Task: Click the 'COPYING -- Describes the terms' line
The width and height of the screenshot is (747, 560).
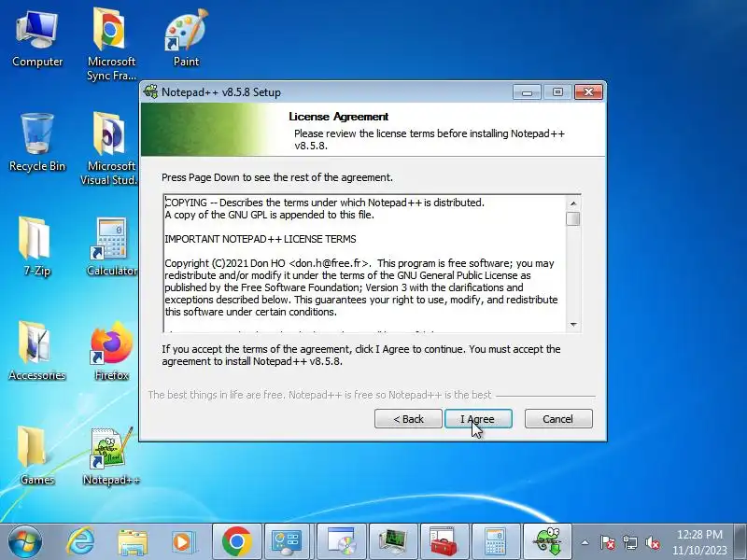Action: click(x=324, y=203)
